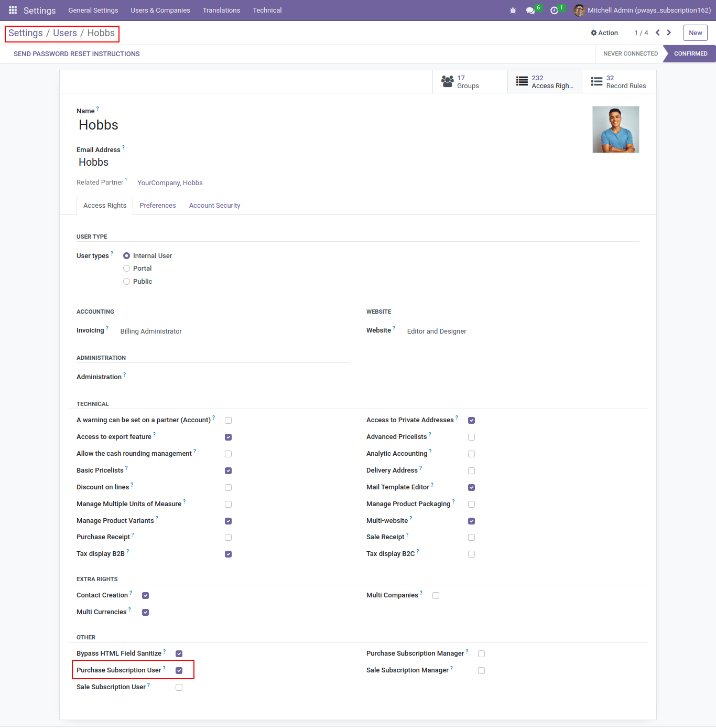
Task: Enable the Sale Subscription User checkbox
Action: pos(179,687)
